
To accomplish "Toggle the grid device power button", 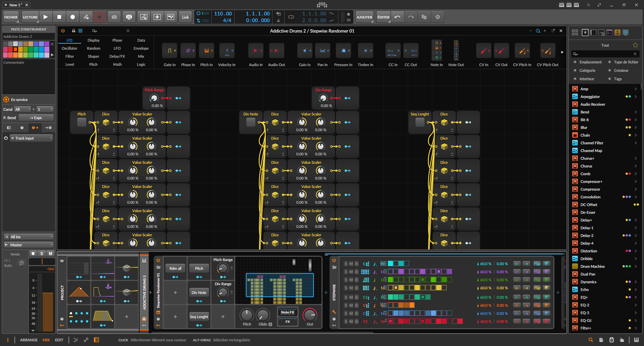I will 63,31.
